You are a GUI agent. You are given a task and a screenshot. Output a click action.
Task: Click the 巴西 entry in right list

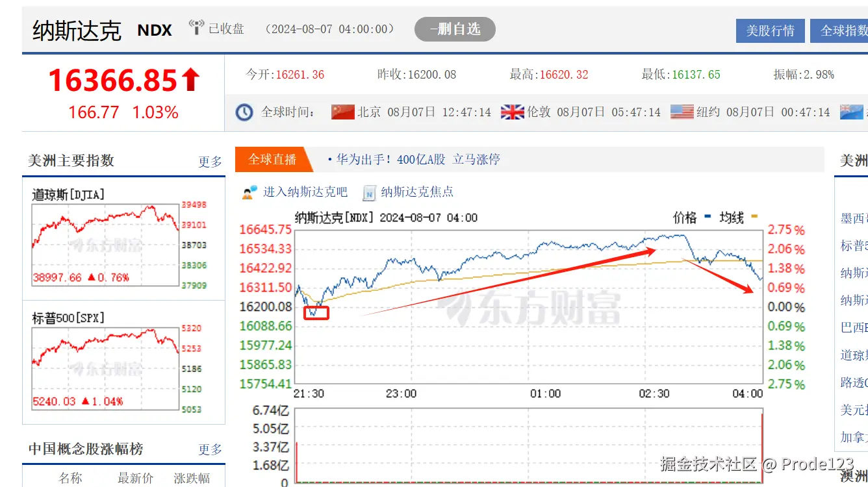pyautogui.click(x=854, y=327)
